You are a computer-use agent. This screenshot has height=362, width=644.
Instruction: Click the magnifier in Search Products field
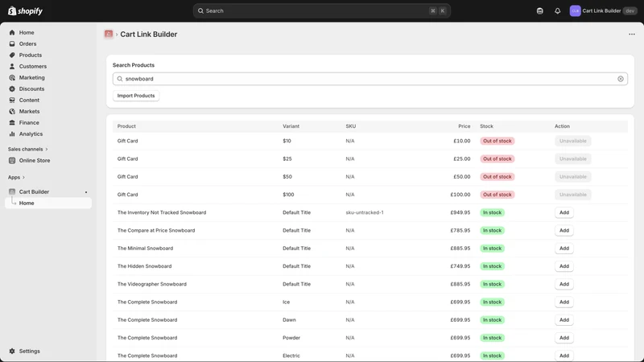120,79
